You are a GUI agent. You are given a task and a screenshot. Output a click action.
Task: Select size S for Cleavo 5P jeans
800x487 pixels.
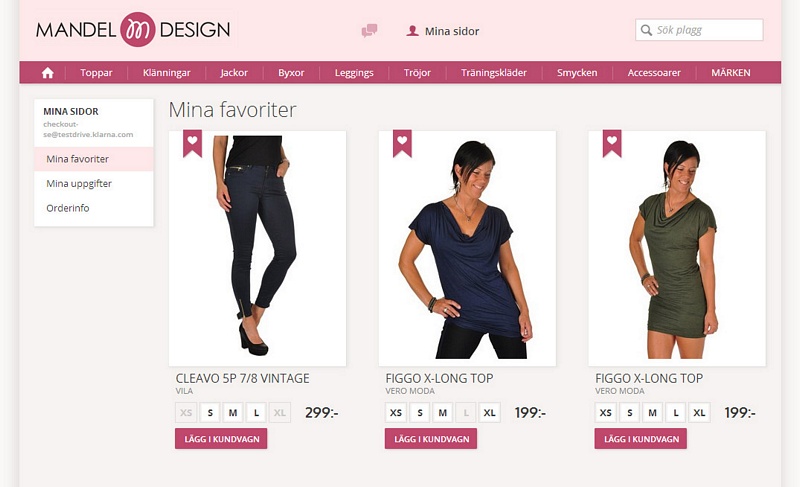(x=210, y=413)
